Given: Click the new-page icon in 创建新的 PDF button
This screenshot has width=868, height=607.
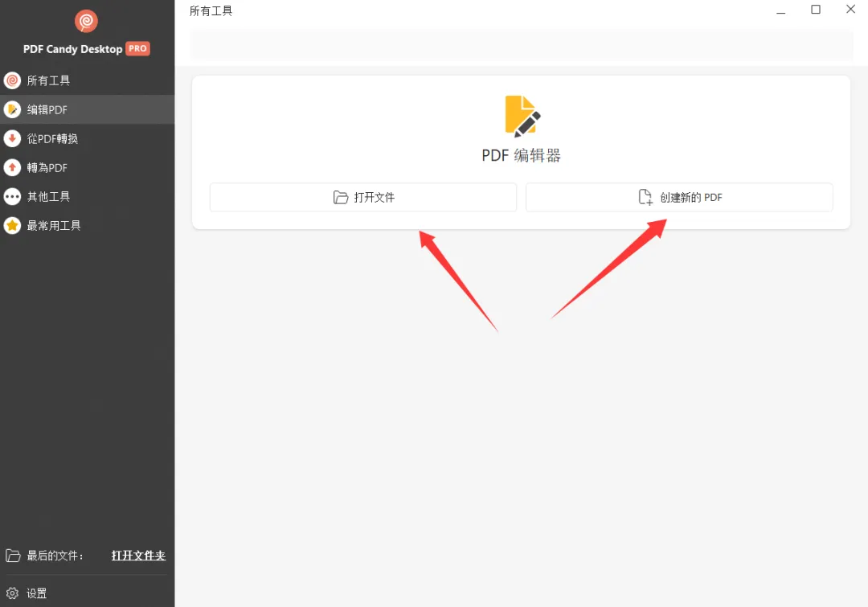Looking at the screenshot, I should pyautogui.click(x=645, y=197).
